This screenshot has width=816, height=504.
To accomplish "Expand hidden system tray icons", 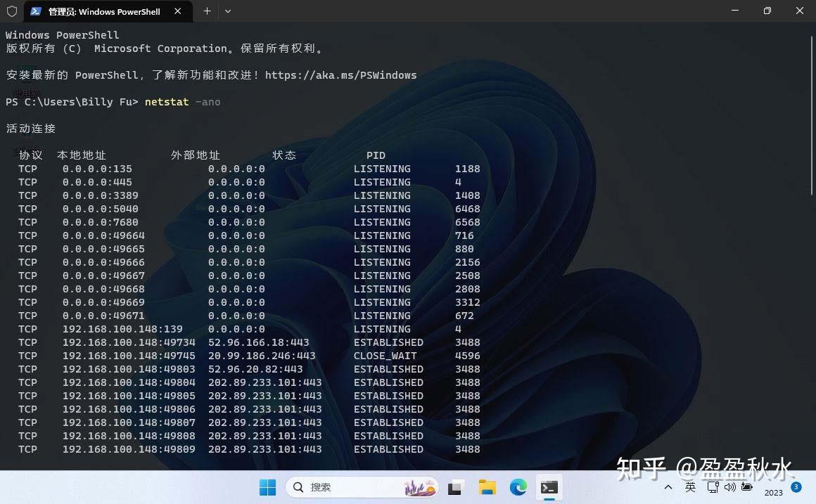I will (x=668, y=486).
